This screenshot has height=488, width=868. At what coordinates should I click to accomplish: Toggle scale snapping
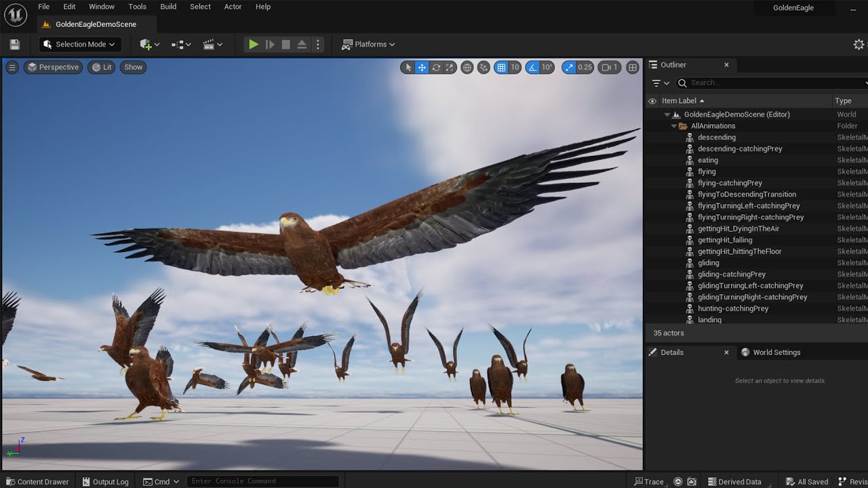[569, 67]
